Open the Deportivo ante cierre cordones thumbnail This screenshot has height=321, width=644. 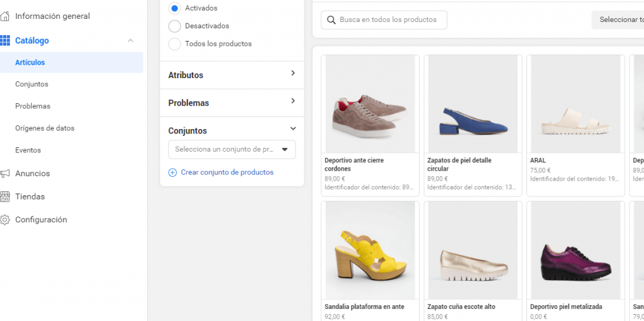(370, 104)
